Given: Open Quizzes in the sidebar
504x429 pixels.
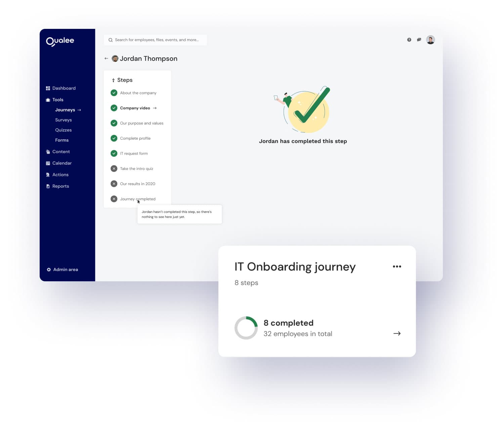Looking at the screenshot, I should pos(64,130).
